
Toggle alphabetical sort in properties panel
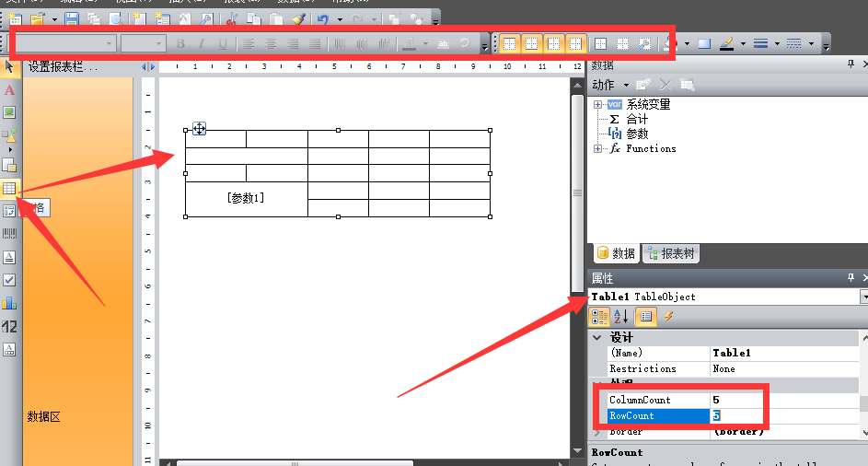click(621, 317)
